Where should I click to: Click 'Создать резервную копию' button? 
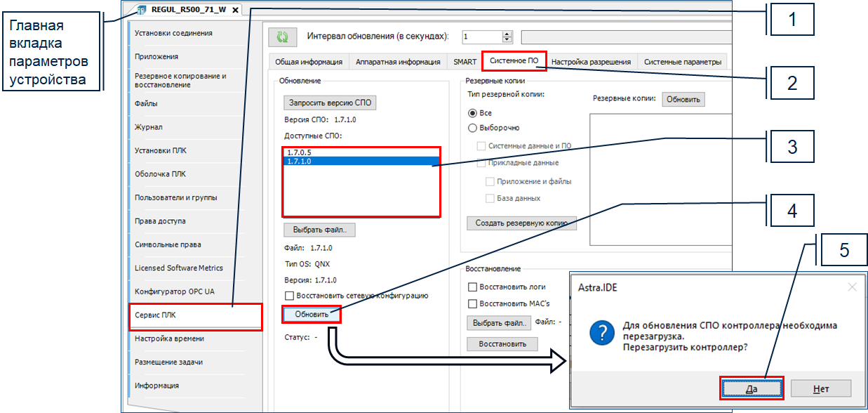pyautogui.click(x=521, y=223)
